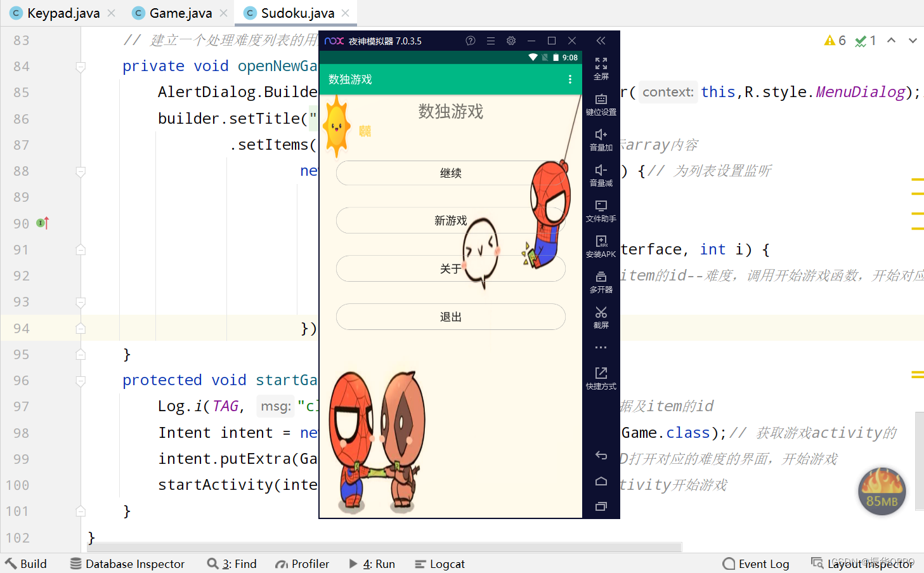Viewport: 924px width, 573px height.
Task: Click the Android home icon in Nox sidebar
Action: pos(601,481)
